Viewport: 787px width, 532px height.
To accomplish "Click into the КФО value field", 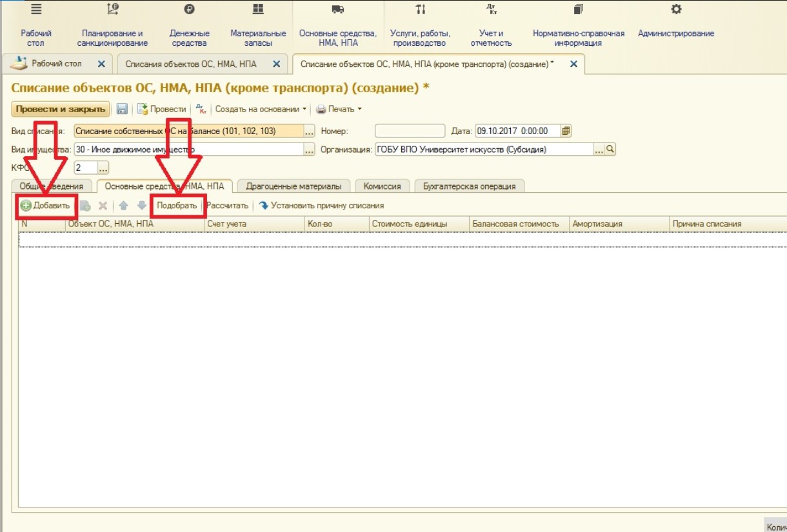I will [85, 168].
